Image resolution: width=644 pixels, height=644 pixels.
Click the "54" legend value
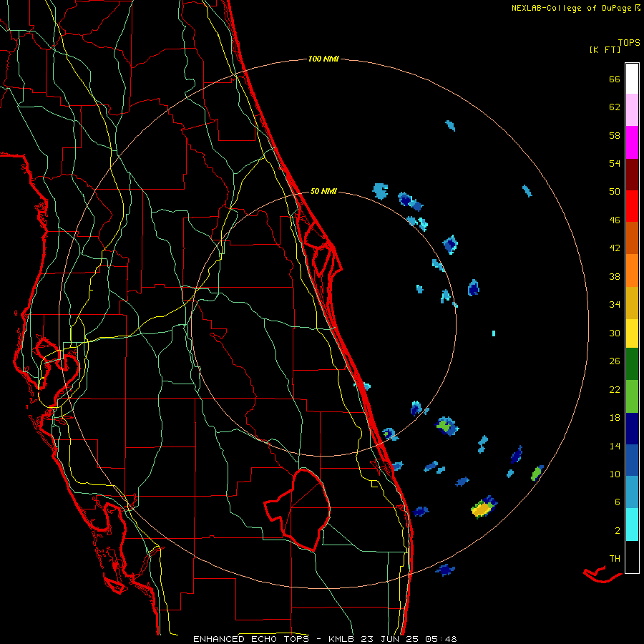click(615, 163)
